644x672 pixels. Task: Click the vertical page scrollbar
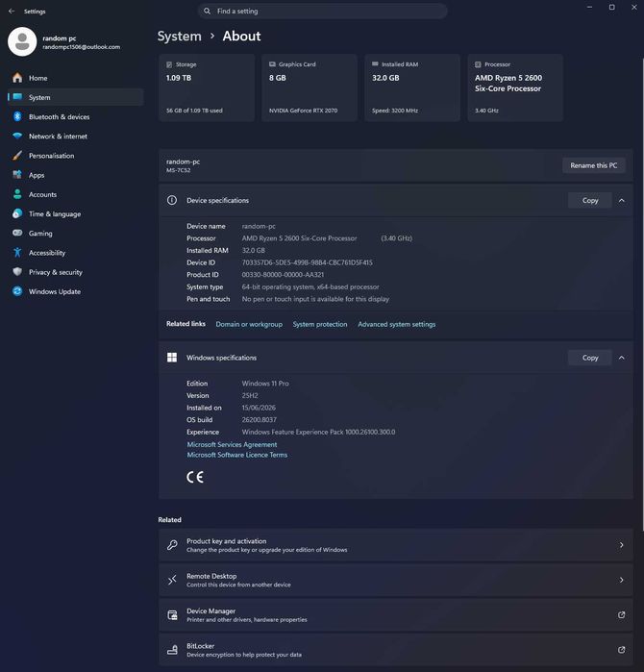coord(642,296)
